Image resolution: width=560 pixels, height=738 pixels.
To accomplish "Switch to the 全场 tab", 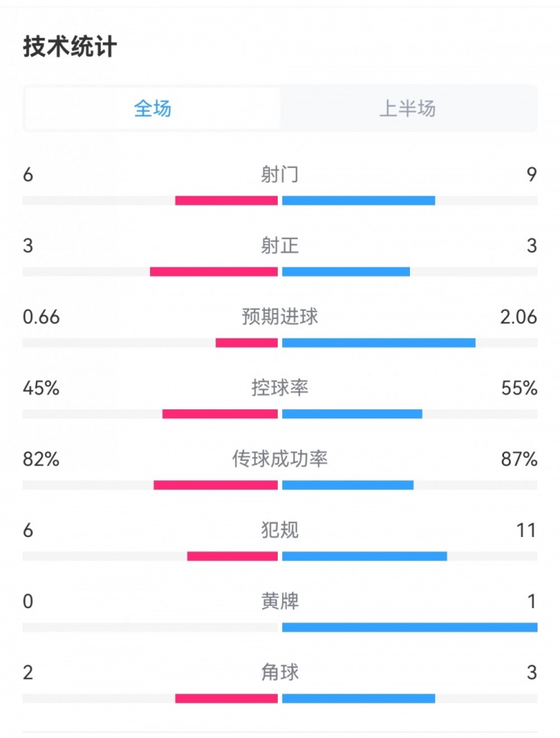I will click(x=153, y=109).
